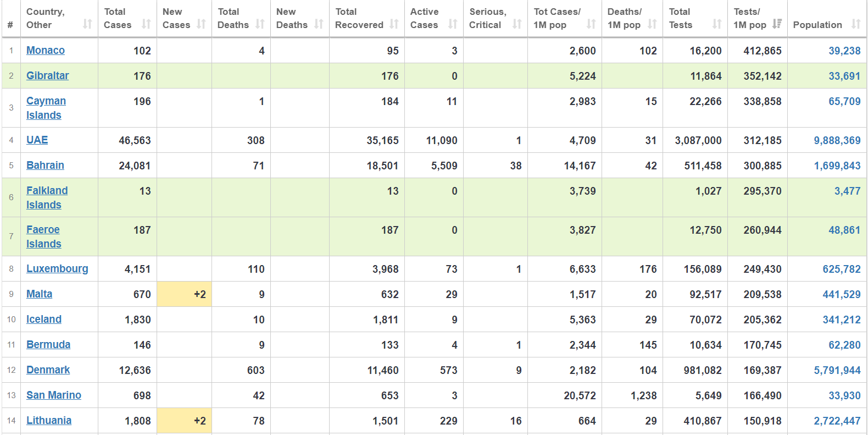Click San Marino population 33,930
Image resolution: width=868 pixels, height=435 pixels.
click(x=844, y=395)
